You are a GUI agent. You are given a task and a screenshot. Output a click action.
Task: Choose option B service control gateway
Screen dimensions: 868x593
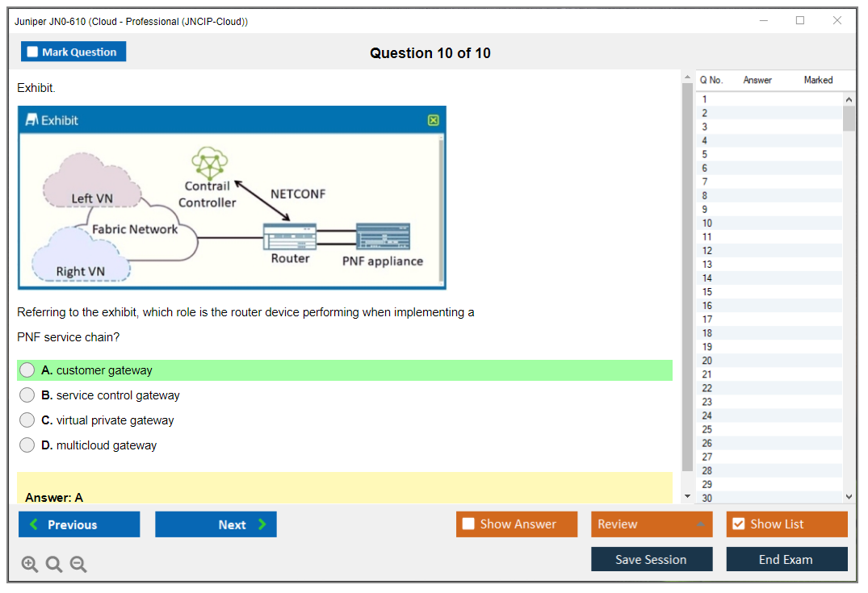(27, 395)
